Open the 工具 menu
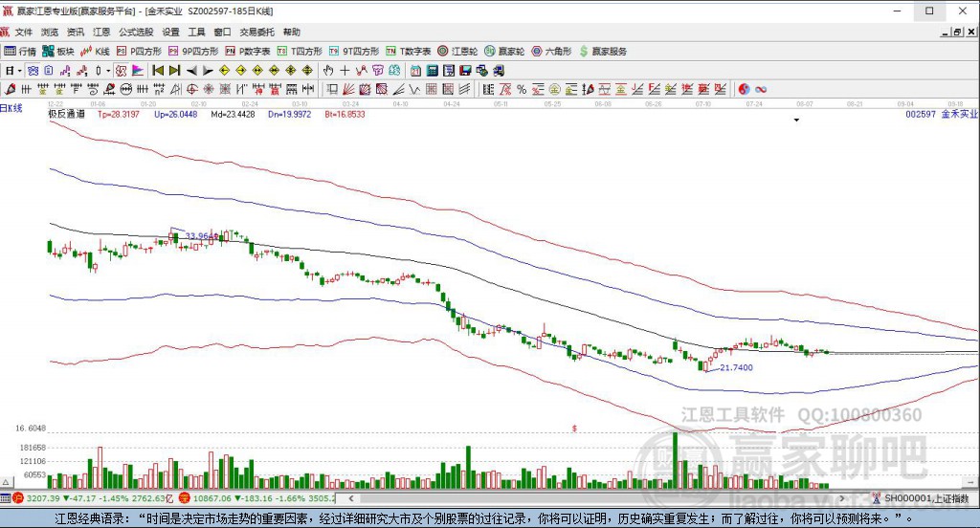The image size is (980, 528). (197, 32)
